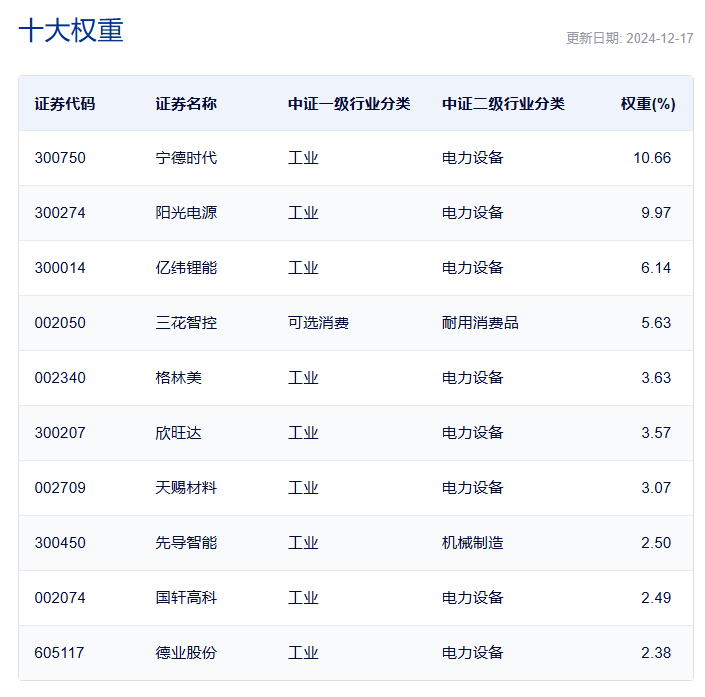Click the 国轩高科 security name

tap(186, 598)
